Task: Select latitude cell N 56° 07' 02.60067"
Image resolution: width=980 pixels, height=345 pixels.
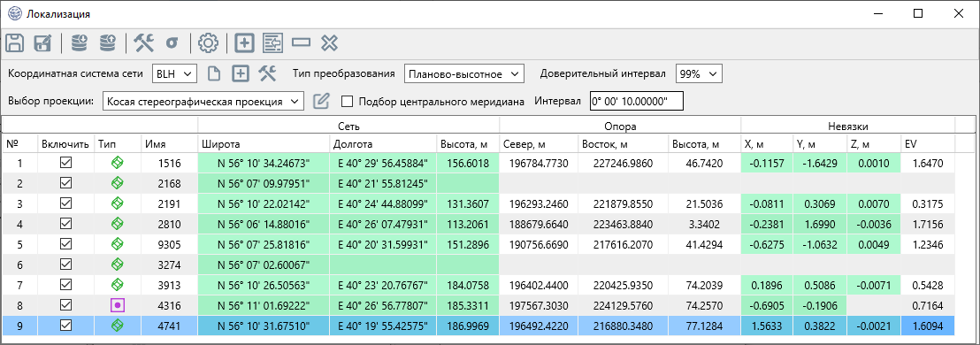Action: (x=263, y=264)
